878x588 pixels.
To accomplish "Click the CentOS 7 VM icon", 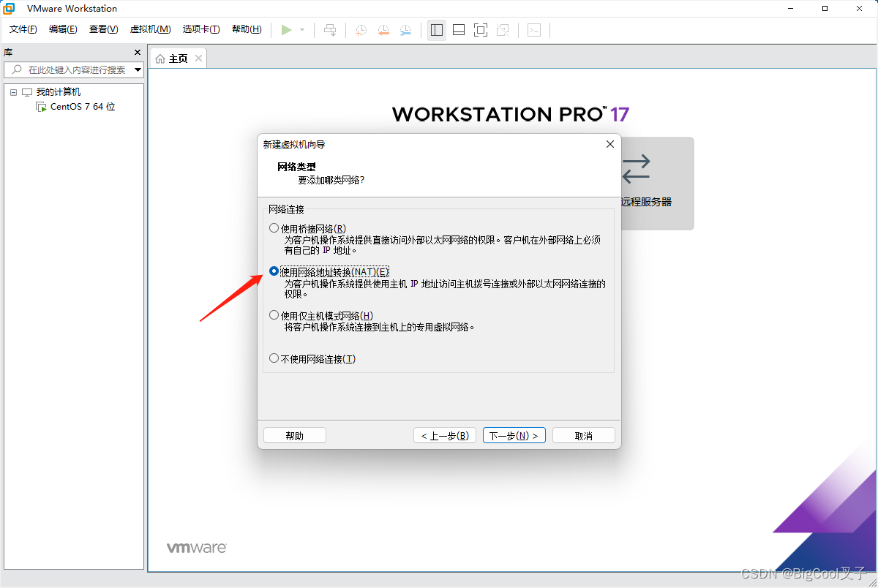I will tap(41, 107).
